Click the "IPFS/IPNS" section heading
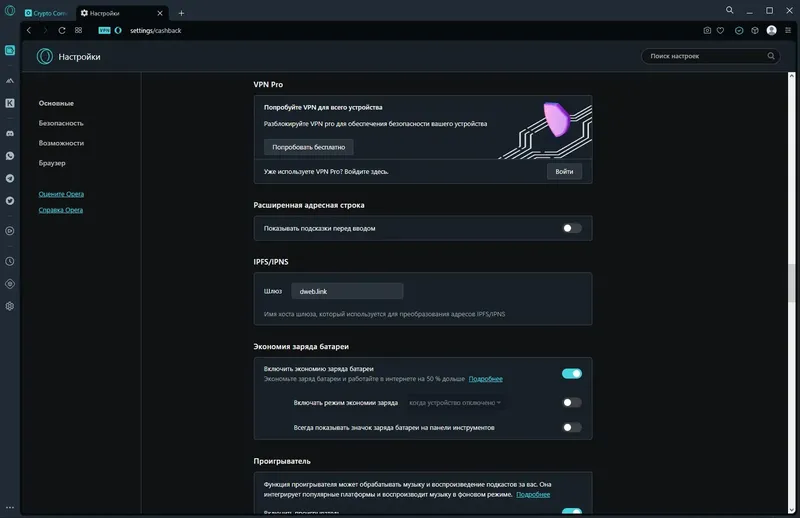This screenshot has height=518, width=800. (271, 262)
